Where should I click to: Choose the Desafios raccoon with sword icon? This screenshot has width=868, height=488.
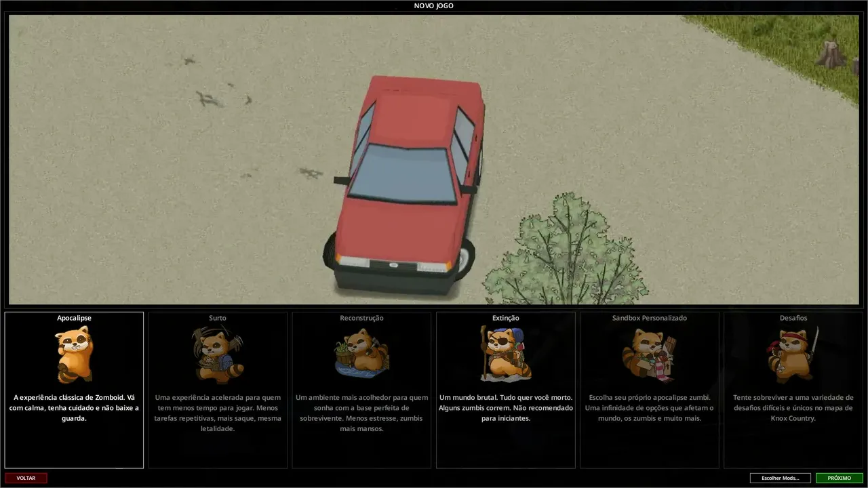coord(793,354)
